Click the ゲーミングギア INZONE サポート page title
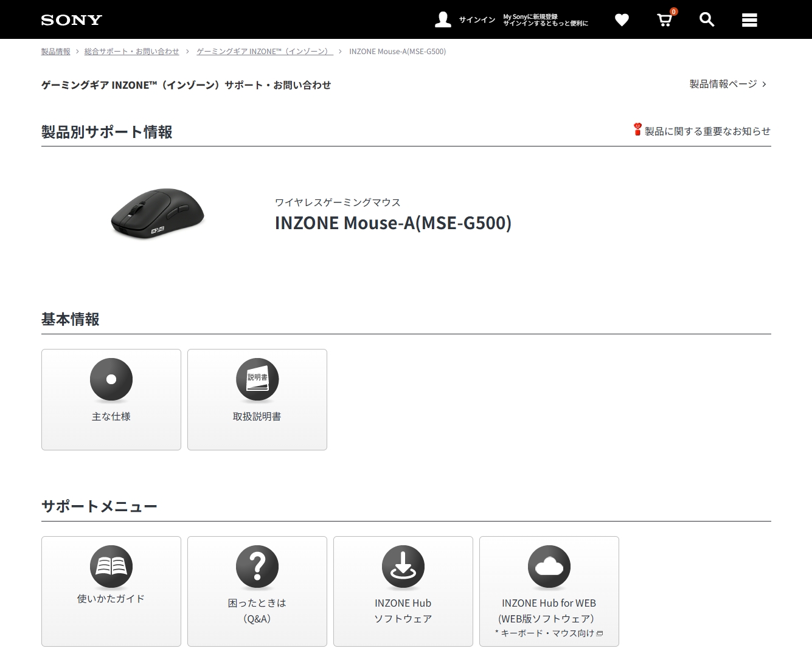 (x=186, y=85)
